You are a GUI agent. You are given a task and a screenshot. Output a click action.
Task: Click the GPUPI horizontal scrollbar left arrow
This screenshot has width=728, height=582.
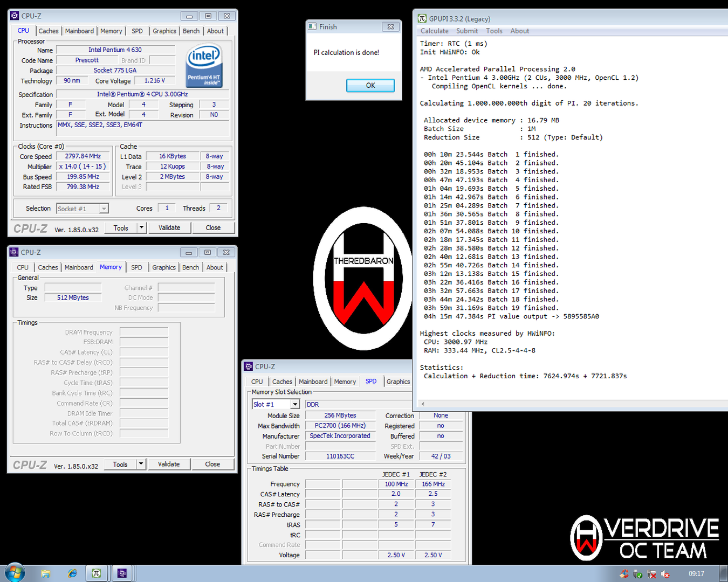click(x=423, y=404)
